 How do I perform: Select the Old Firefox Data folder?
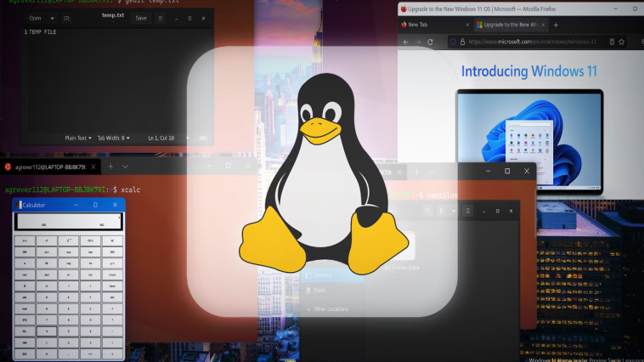pyautogui.click(x=401, y=251)
